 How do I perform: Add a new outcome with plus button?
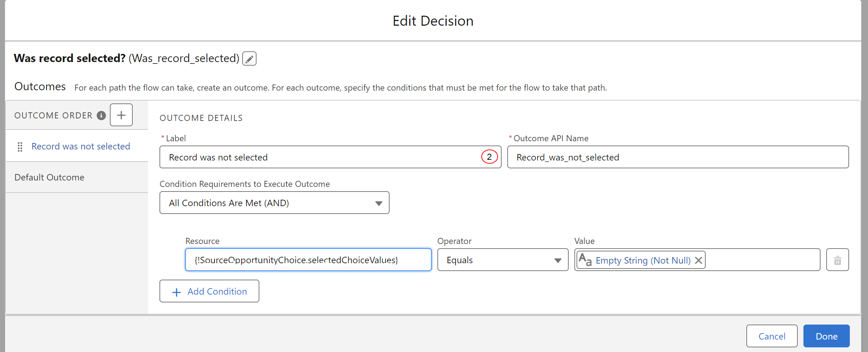[121, 115]
